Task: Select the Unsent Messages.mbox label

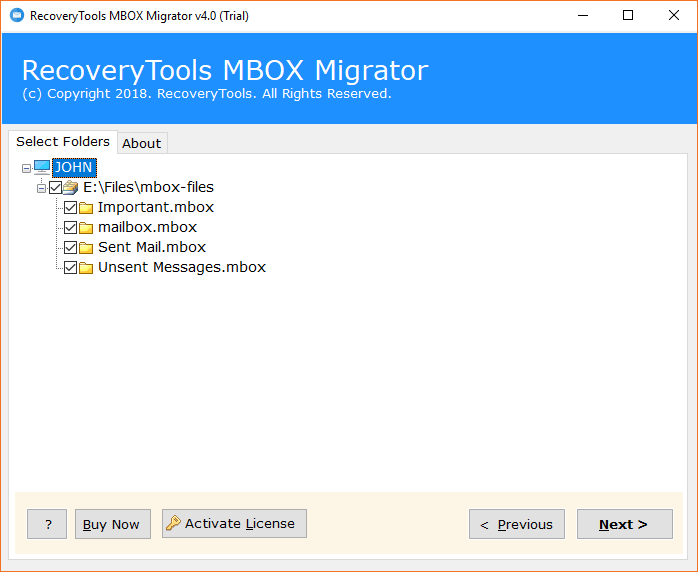Action: pyautogui.click(x=182, y=267)
